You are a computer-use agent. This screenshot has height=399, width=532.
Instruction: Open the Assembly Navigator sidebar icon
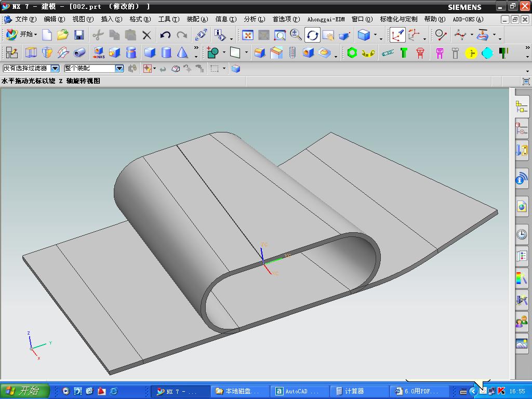521,107
